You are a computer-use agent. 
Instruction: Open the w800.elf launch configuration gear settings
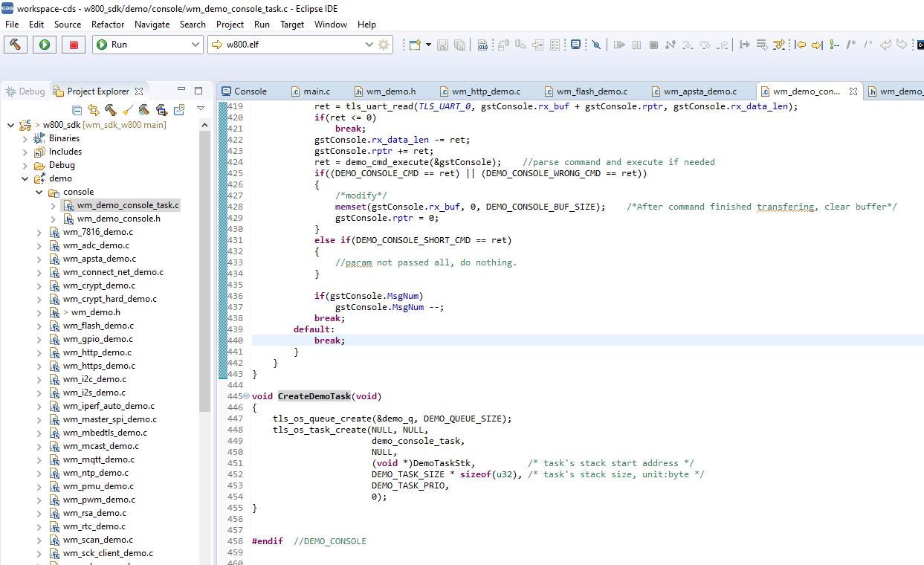384,45
